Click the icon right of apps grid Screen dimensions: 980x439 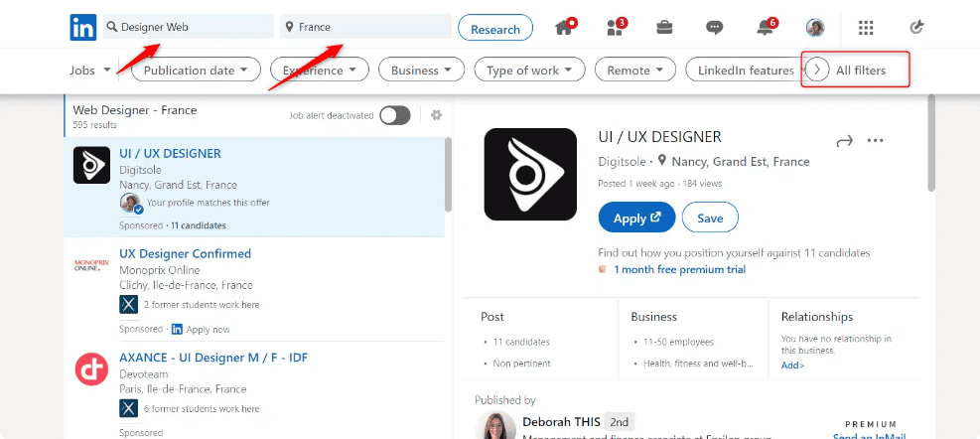[916, 27]
